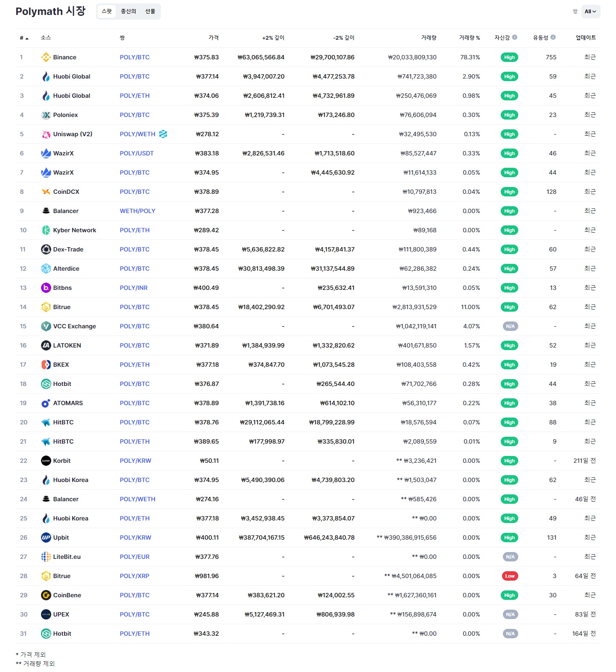Screen dimensions: 616x672
Task: Click the ATOMARS logo icon
Action: coord(46,403)
